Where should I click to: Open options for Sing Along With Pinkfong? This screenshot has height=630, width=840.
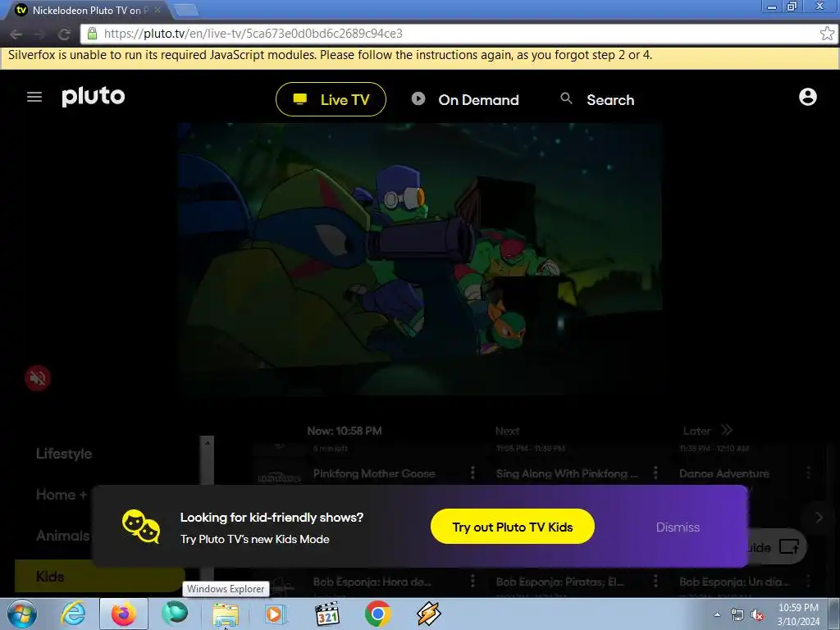click(655, 472)
